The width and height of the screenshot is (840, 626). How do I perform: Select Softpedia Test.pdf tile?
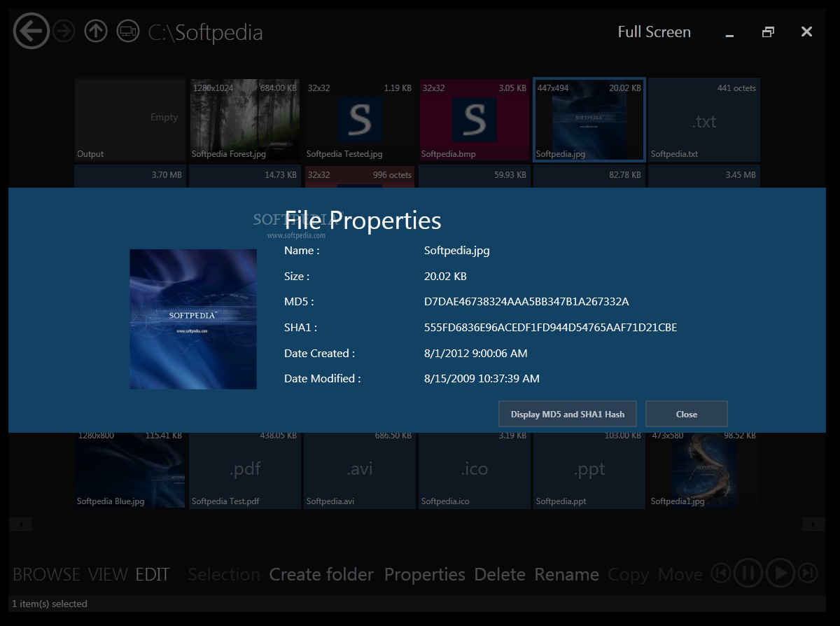pyautogui.click(x=244, y=470)
